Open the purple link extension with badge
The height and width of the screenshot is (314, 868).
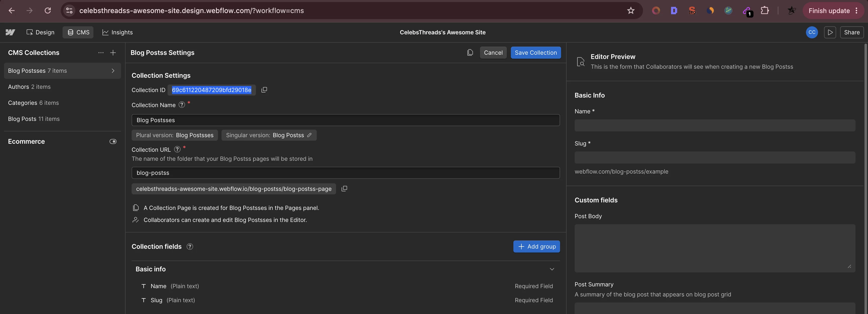[747, 11]
